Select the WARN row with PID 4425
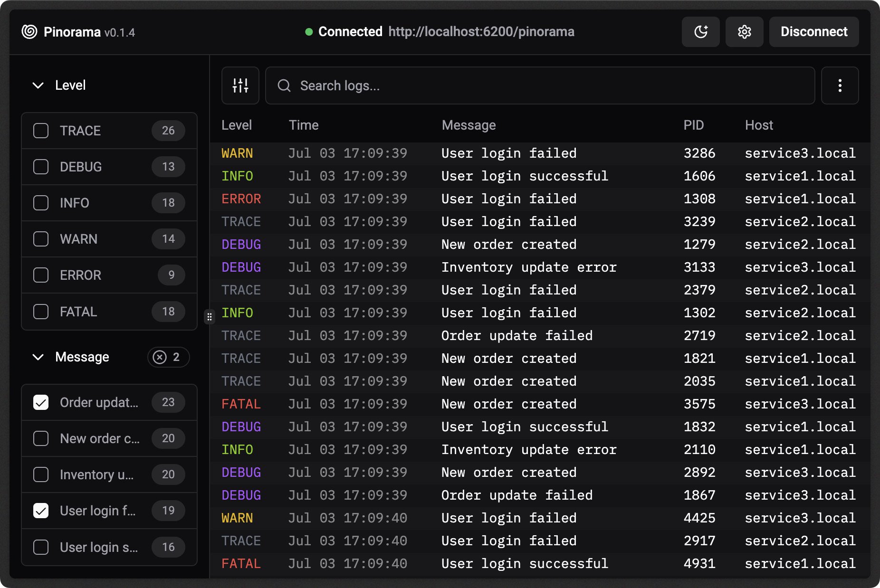The height and width of the screenshot is (588, 880). point(540,518)
